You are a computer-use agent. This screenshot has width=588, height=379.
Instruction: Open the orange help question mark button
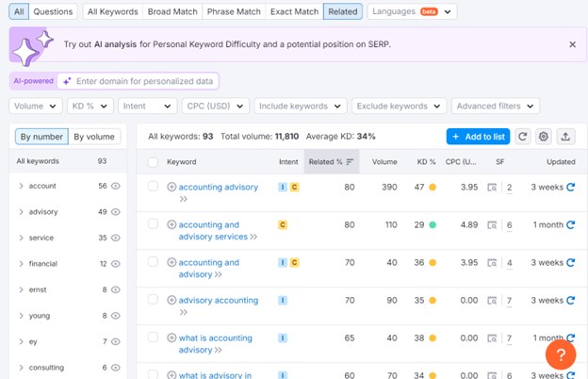pos(561,354)
